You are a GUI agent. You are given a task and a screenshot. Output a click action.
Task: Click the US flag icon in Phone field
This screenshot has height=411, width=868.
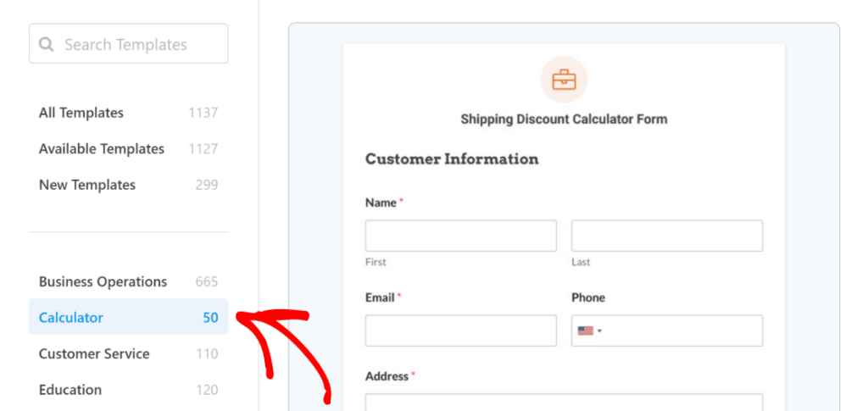tap(585, 330)
